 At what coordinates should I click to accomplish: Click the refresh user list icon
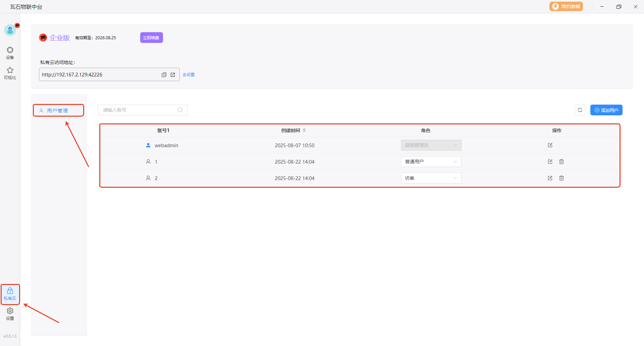coord(580,110)
